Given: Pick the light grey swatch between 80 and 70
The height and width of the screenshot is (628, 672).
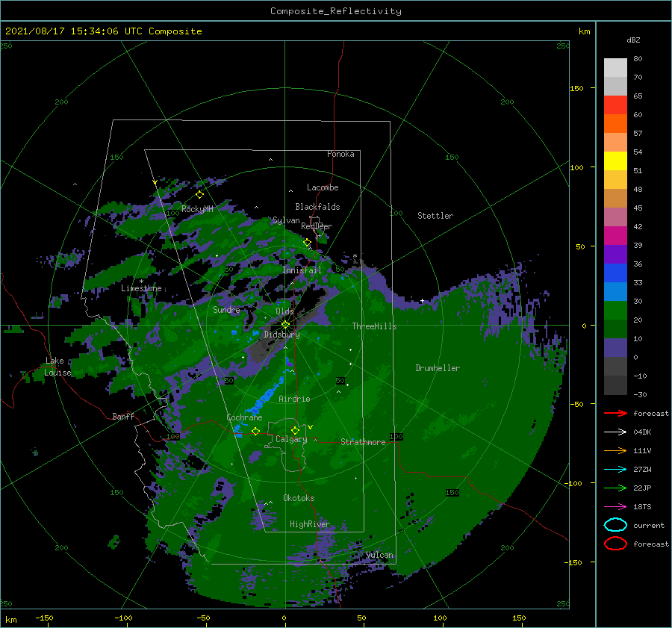Looking at the screenshot, I should (x=615, y=68).
